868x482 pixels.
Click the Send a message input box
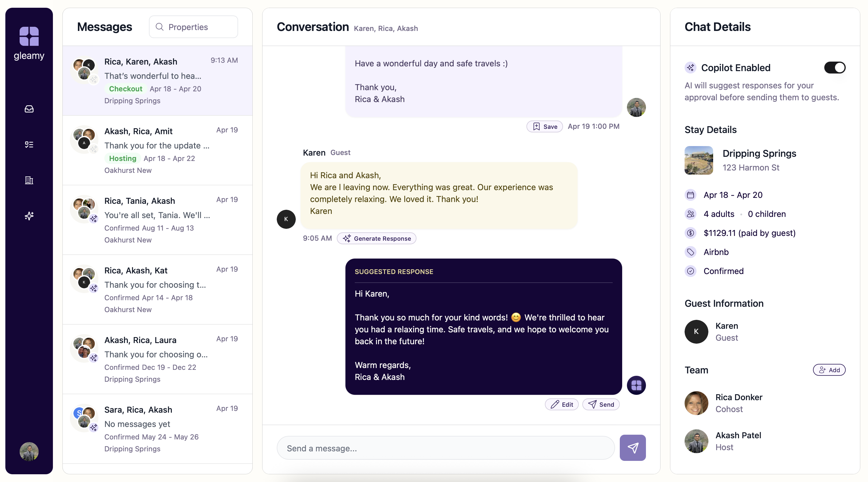tap(446, 448)
